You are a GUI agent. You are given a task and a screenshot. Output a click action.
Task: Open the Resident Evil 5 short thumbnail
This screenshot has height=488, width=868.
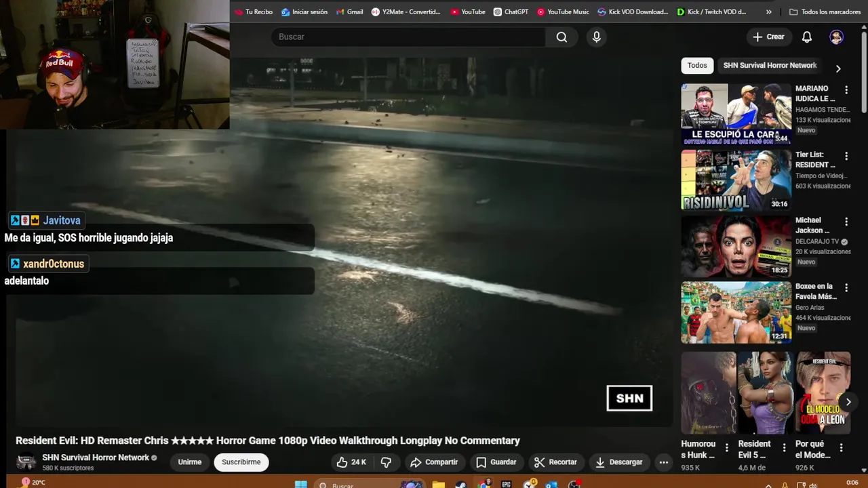click(x=766, y=392)
